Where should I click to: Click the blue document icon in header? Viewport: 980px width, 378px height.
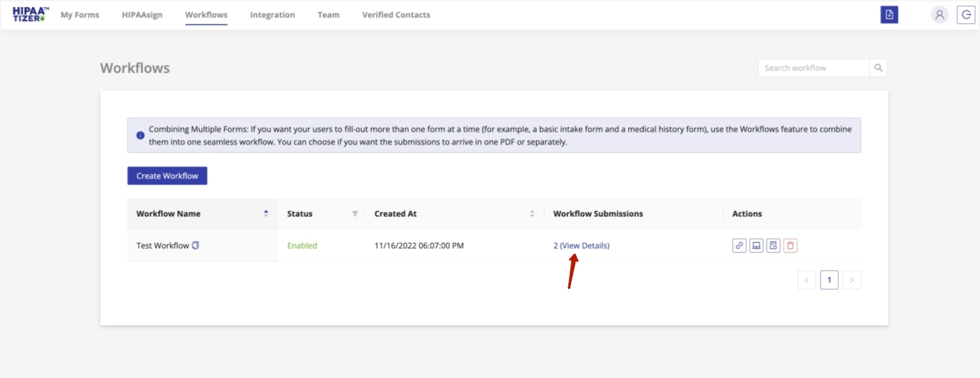coord(889,15)
